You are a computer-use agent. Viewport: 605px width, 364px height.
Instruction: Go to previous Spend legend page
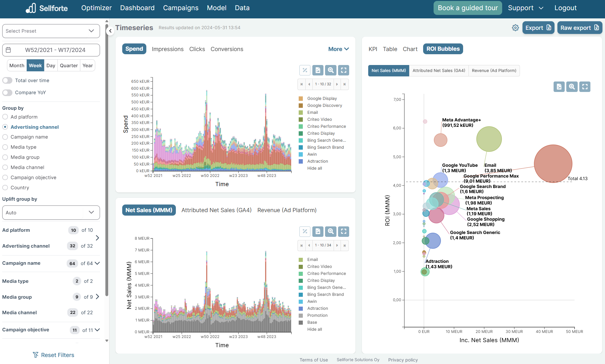[309, 84]
